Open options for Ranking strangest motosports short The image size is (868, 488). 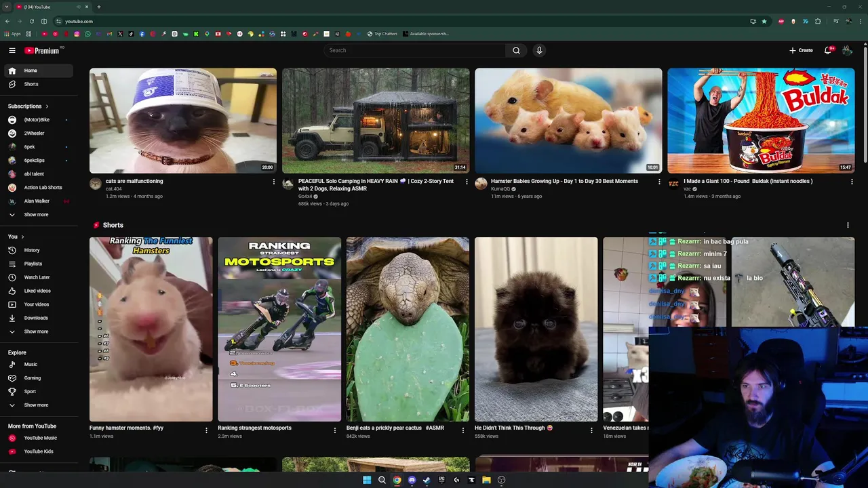(x=334, y=430)
